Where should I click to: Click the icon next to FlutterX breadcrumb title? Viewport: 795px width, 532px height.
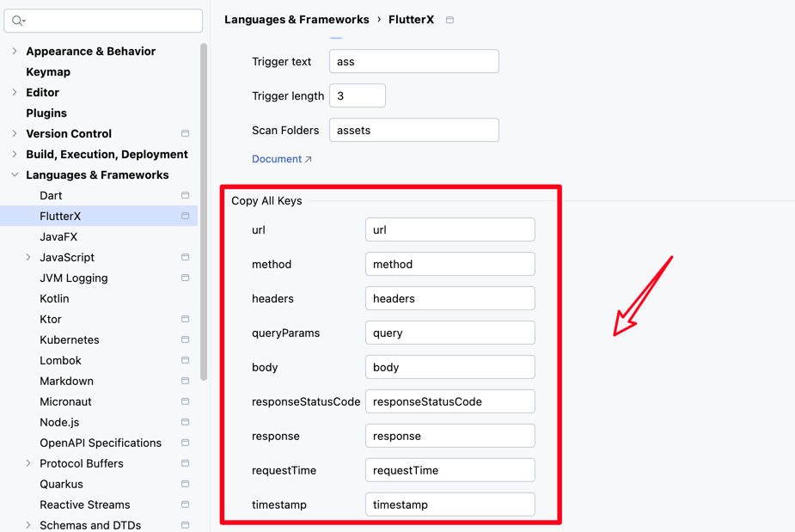click(x=449, y=20)
